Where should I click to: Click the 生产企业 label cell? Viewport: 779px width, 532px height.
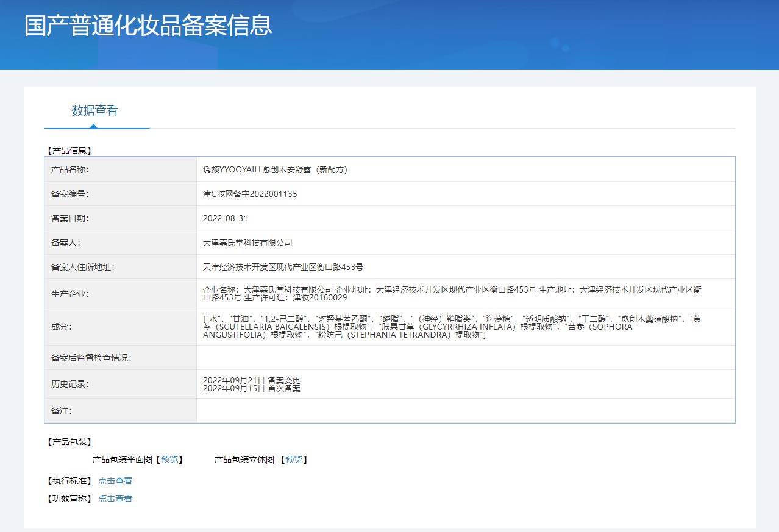[121, 294]
